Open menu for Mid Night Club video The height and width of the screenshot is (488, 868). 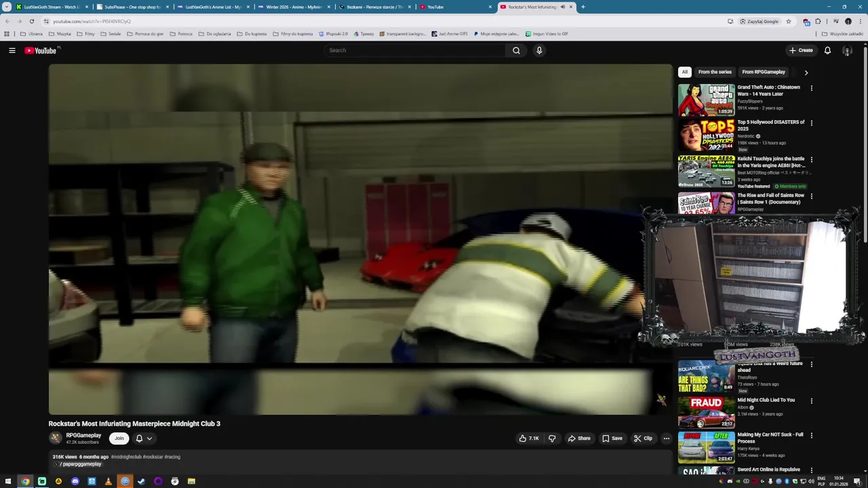click(811, 401)
